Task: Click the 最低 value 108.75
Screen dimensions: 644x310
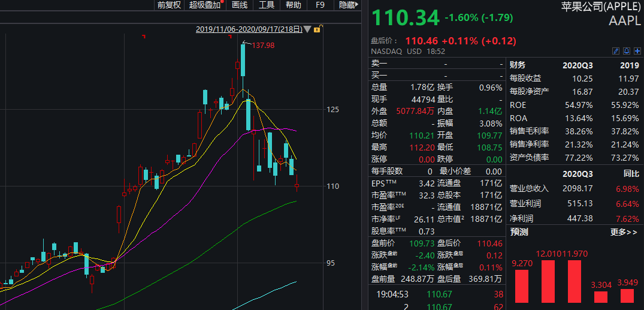Action: click(491, 147)
